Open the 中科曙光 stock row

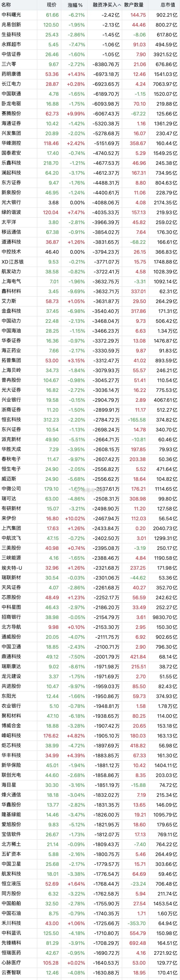(90, 15)
